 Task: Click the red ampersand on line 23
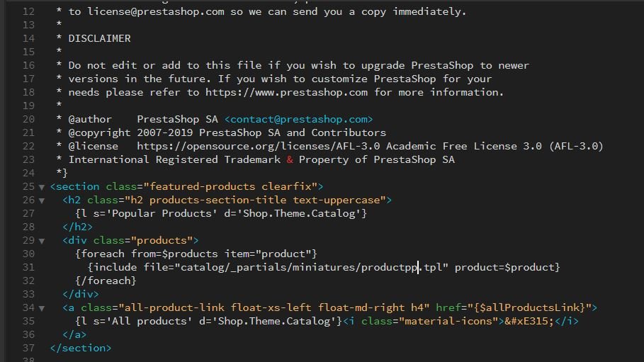(x=290, y=160)
